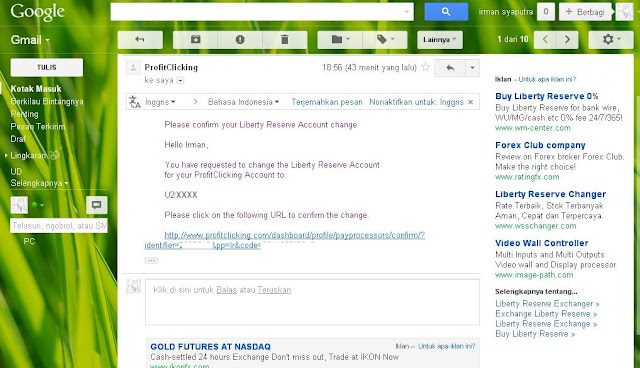Select source language Inggris dropdown

pos(160,102)
